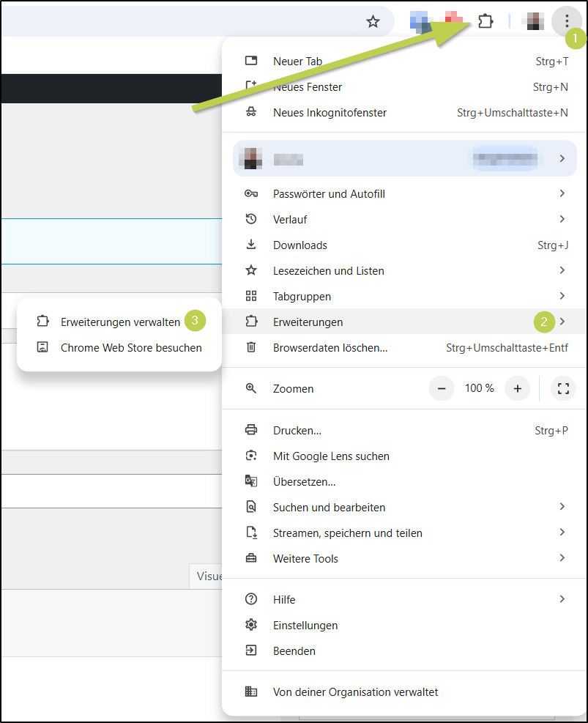The image size is (588, 723).
Task: Open Neuer Tab from the menu
Action: point(297,62)
